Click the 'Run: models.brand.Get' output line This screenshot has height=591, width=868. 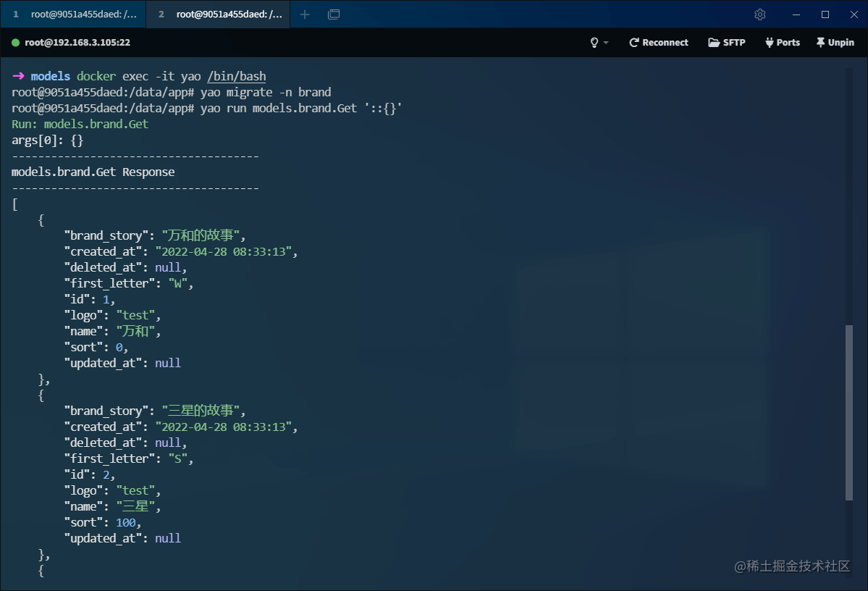coord(80,124)
